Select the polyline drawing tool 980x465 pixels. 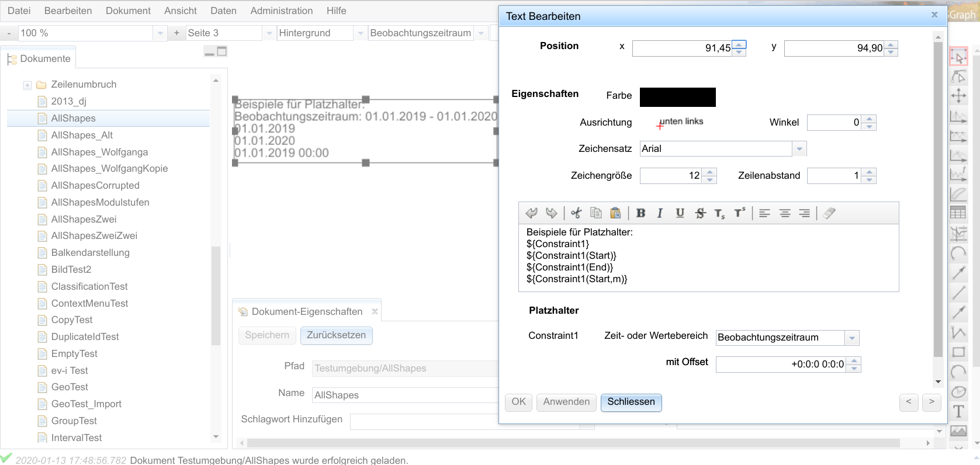click(958, 332)
